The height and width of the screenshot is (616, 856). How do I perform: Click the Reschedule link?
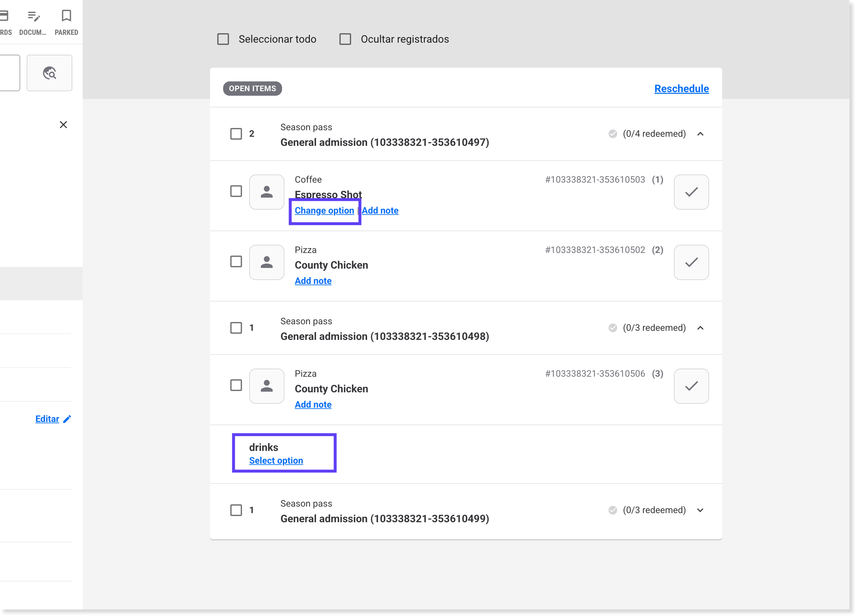(x=681, y=89)
